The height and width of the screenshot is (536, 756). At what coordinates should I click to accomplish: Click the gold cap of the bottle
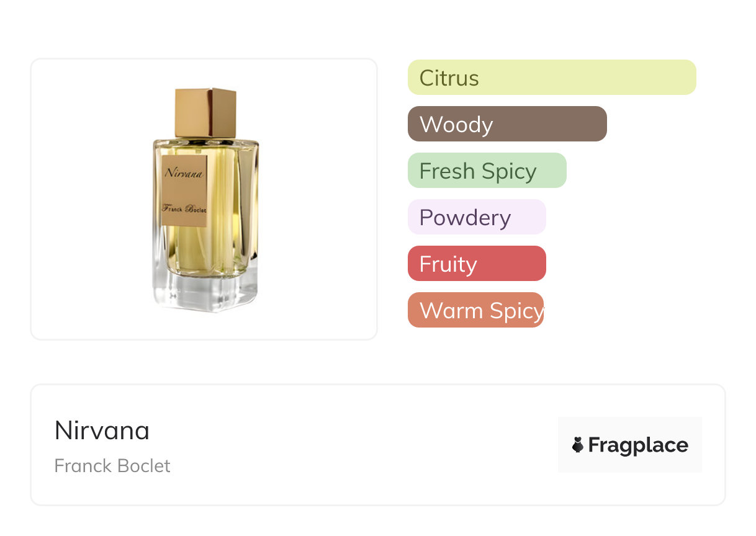pyautogui.click(x=205, y=112)
